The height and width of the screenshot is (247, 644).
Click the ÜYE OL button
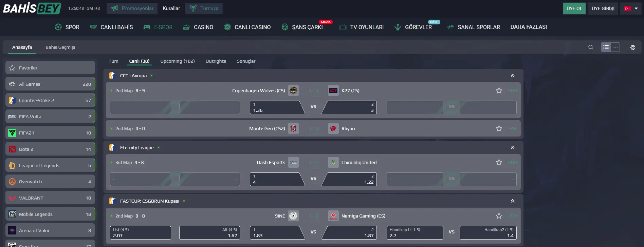(574, 8)
